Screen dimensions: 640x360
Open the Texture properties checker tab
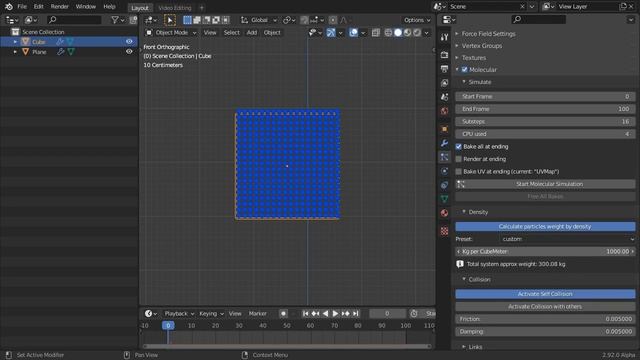click(x=444, y=231)
